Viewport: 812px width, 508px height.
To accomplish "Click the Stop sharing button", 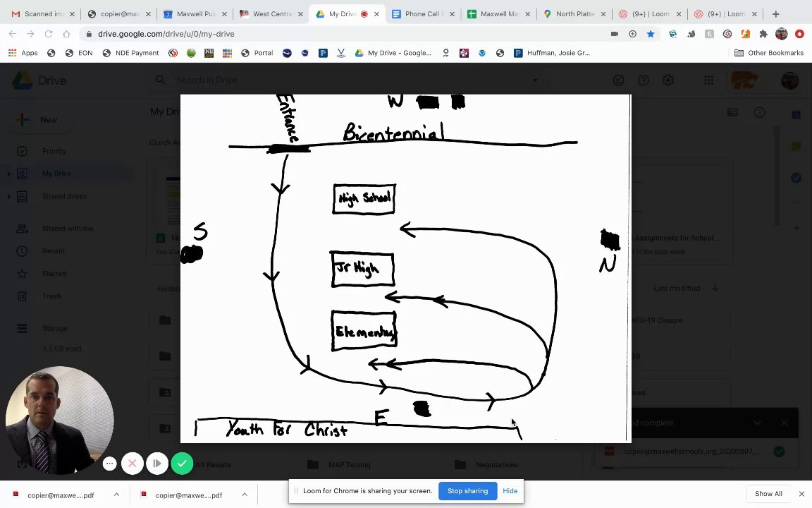I will [467, 491].
